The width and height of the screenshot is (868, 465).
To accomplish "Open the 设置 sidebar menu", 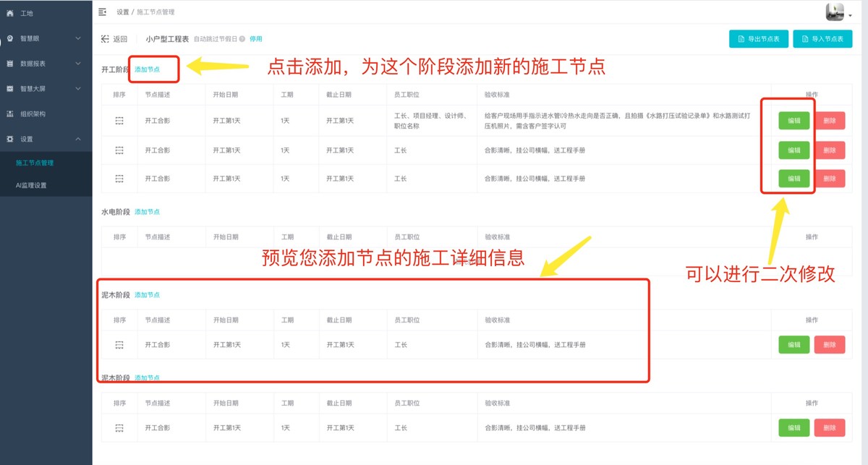I will (46, 139).
